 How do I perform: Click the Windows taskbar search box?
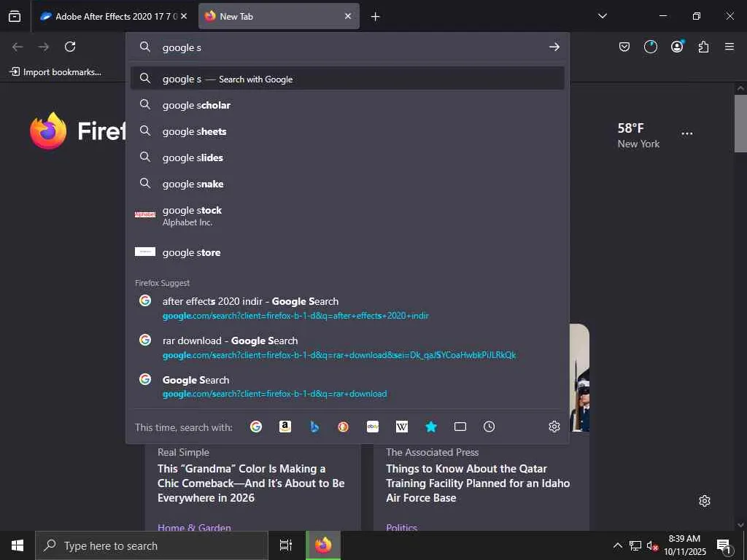click(x=152, y=545)
